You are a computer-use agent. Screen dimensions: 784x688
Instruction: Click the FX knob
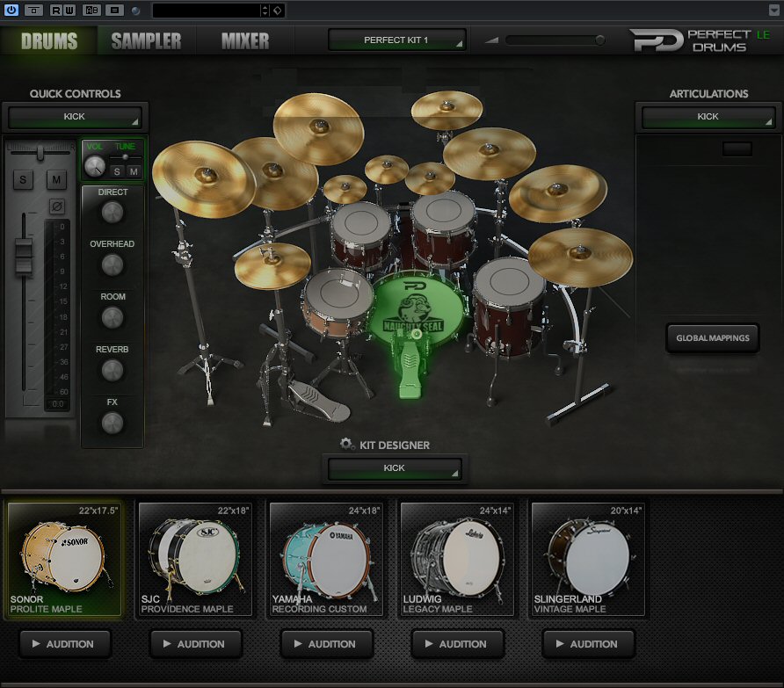[x=113, y=423]
